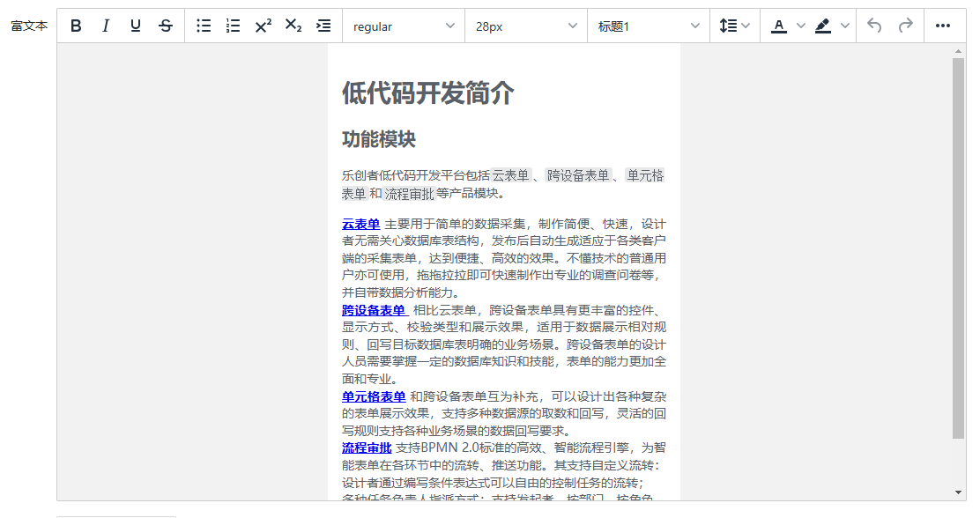Toggle italic text style

pos(106,26)
